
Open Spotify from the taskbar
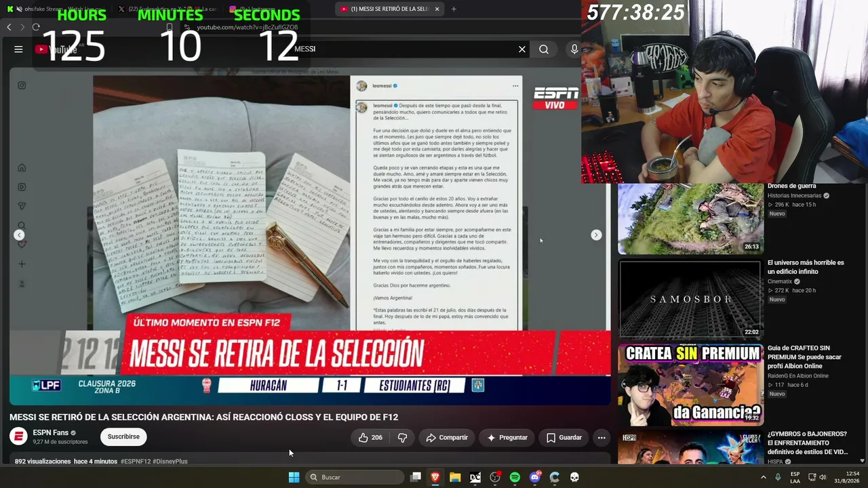pyautogui.click(x=515, y=477)
